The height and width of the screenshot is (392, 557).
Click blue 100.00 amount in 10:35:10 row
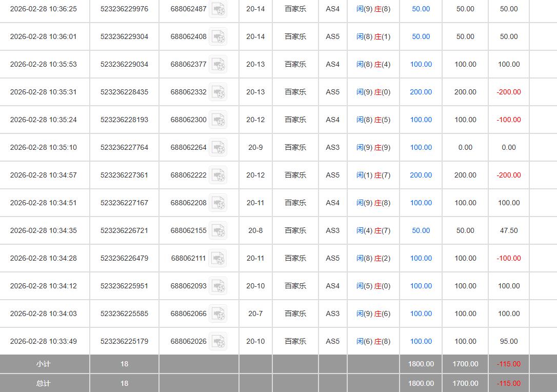pos(421,148)
